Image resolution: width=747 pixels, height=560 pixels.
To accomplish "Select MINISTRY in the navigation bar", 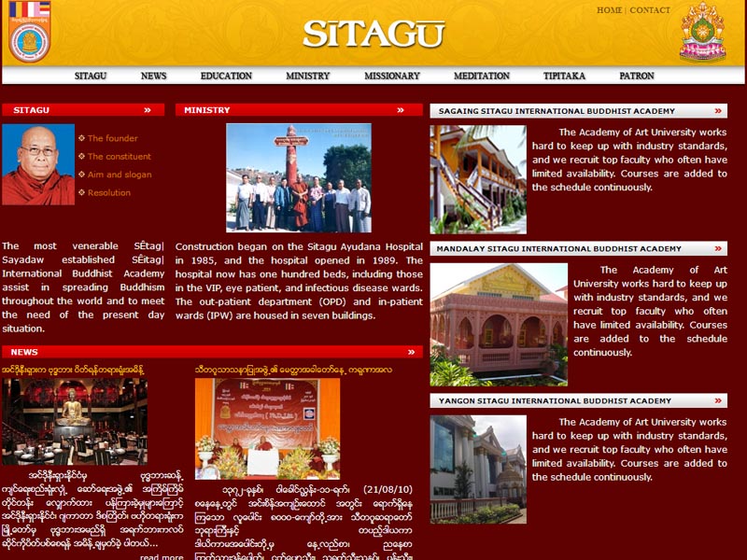I will (308, 76).
